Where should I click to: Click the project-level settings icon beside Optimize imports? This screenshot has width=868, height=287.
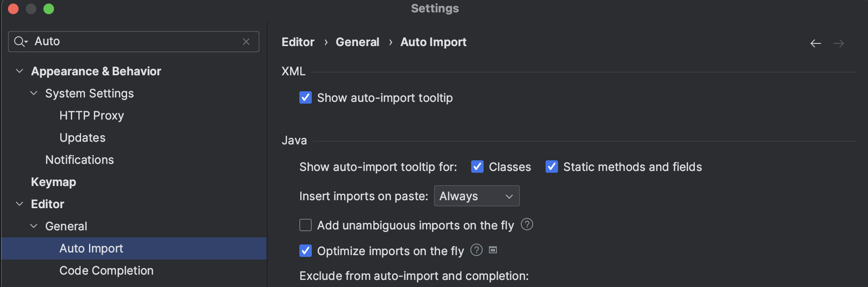[x=493, y=250]
